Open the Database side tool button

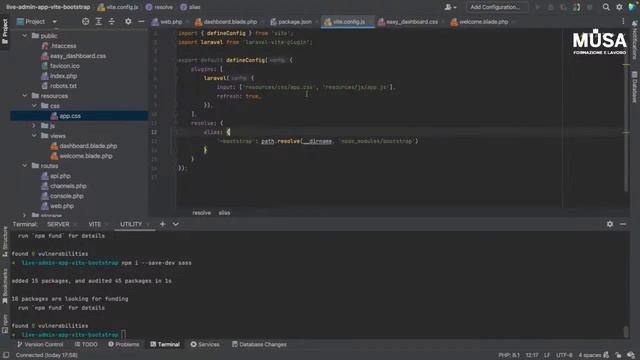[x=635, y=87]
